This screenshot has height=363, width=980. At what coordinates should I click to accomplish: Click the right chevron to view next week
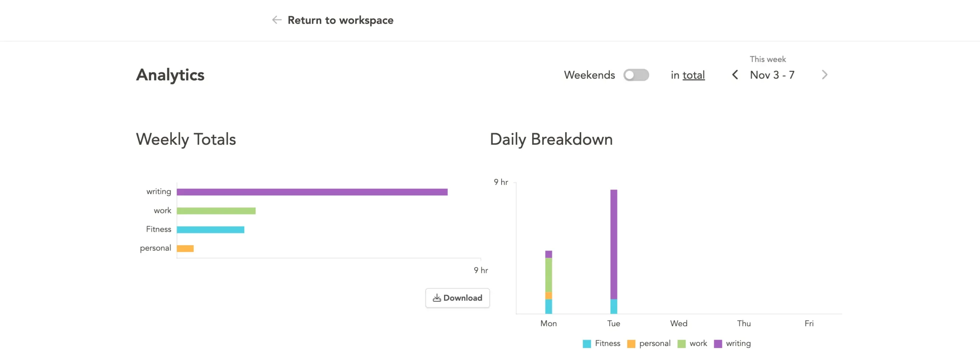(825, 75)
